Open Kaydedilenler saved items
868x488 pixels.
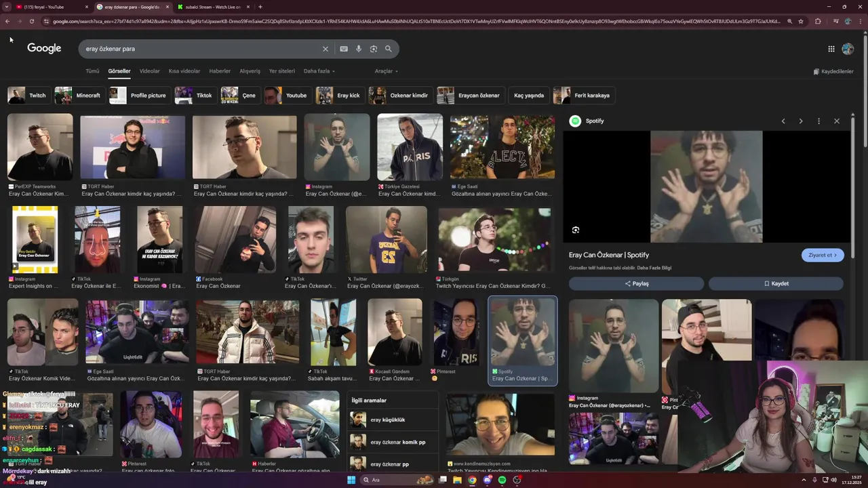click(833, 71)
